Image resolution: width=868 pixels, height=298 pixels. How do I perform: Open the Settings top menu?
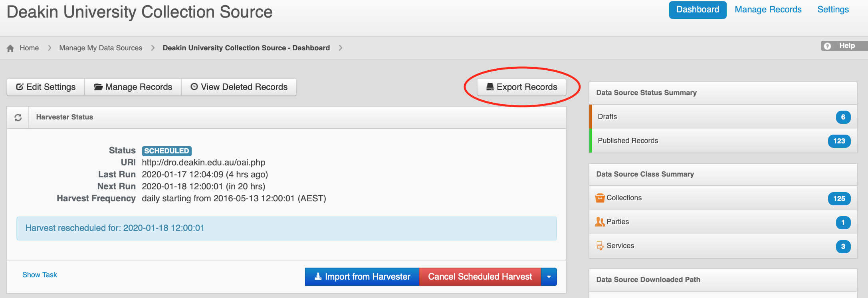point(833,10)
